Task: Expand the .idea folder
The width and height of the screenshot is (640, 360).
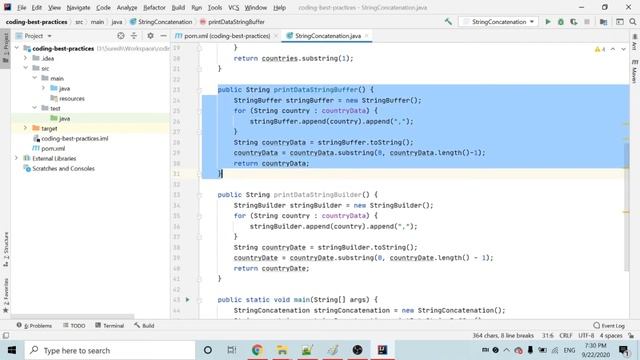Action: point(26,58)
